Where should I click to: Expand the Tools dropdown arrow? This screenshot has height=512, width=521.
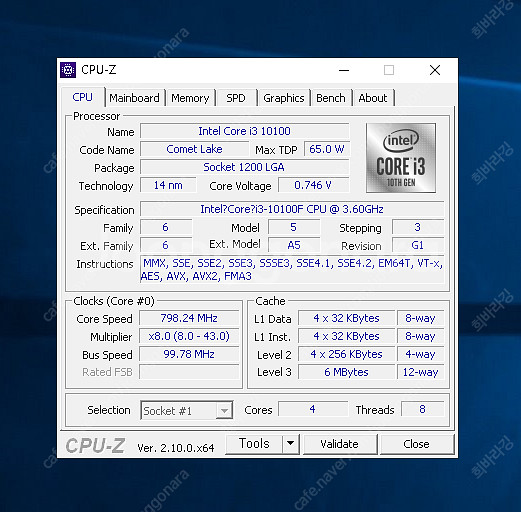(x=291, y=444)
